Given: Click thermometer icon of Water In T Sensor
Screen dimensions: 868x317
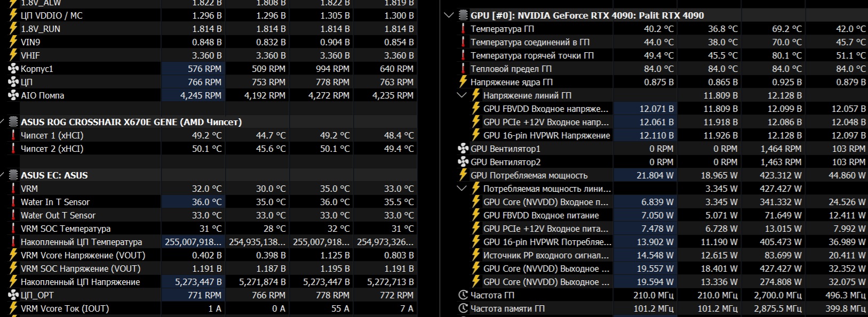Looking at the screenshot, I should 13,202.
